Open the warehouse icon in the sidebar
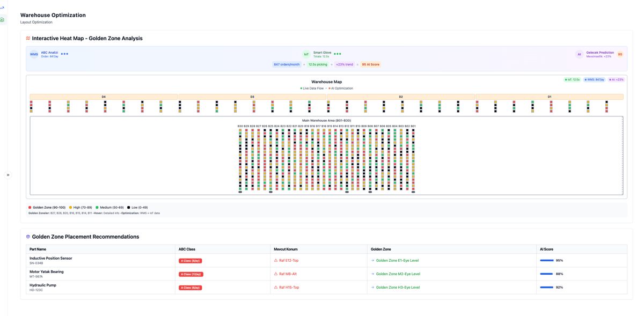 [2, 20]
